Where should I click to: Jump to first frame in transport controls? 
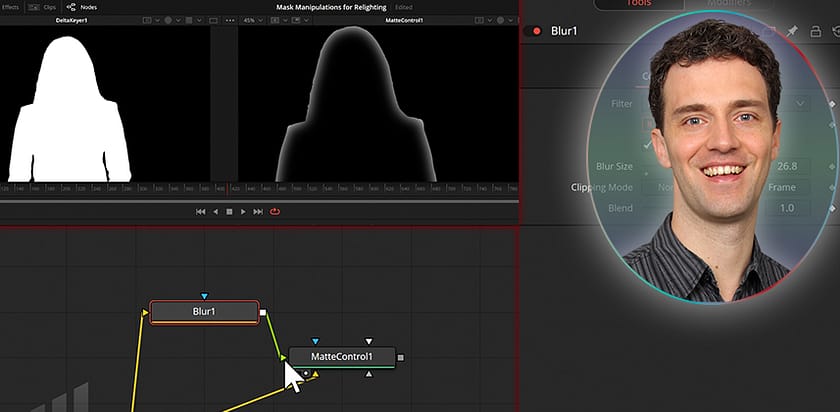[200, 212]
